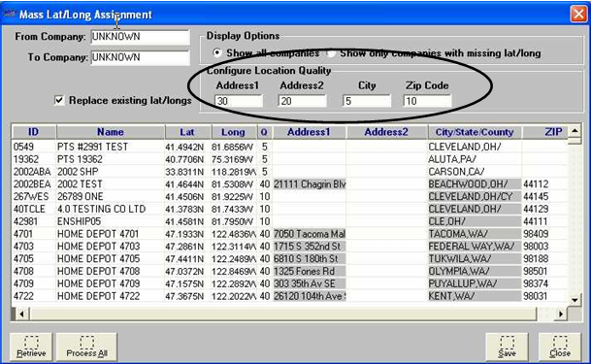Screen dimensions: 591x364
Task: Click the horizontal scrollbar right arrow
Action: tap(561, 314)
